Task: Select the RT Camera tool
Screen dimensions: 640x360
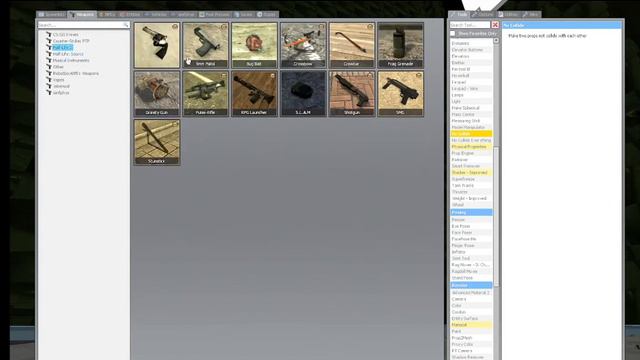Action: [x=471, y=351]
